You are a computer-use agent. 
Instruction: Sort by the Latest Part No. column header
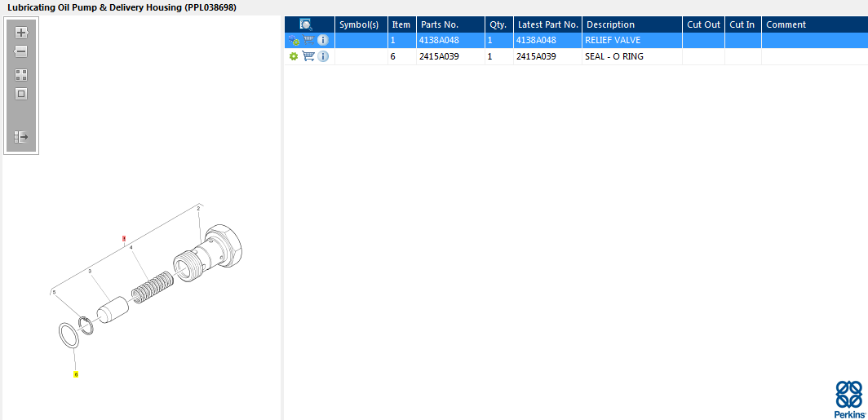[x=548, y=24]
